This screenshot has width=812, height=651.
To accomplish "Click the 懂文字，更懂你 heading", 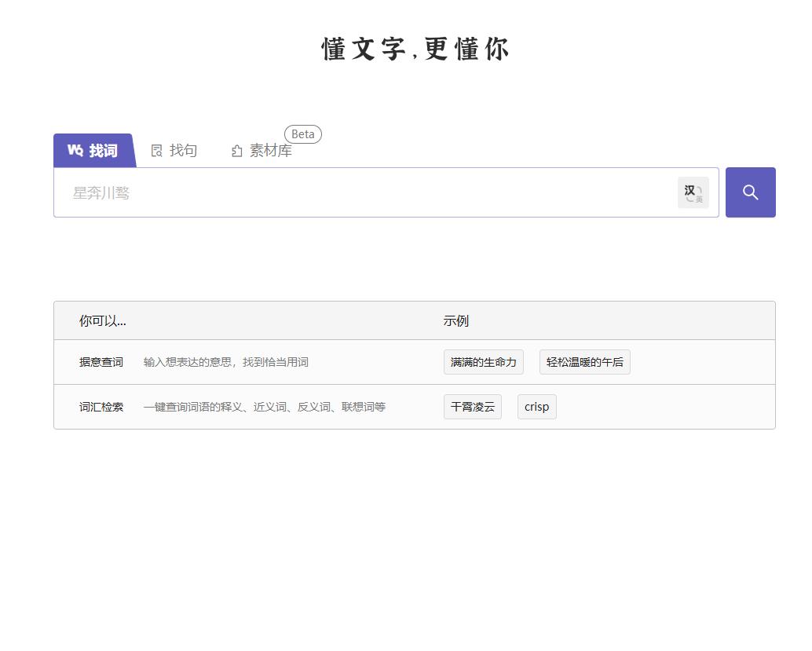I will [414, 49].
